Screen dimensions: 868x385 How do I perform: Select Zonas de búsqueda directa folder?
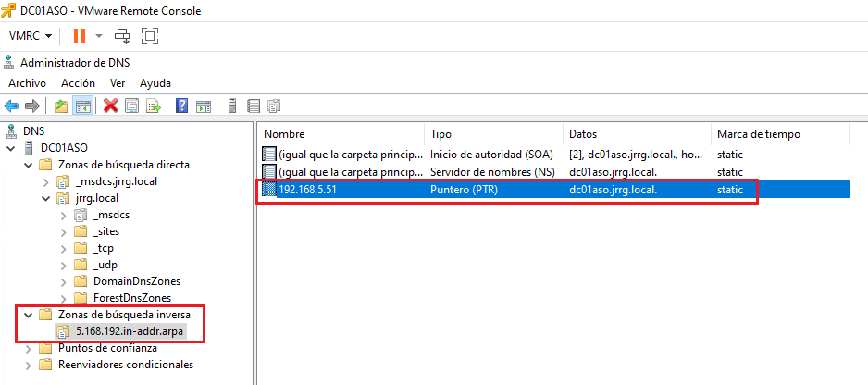point(123,165)
